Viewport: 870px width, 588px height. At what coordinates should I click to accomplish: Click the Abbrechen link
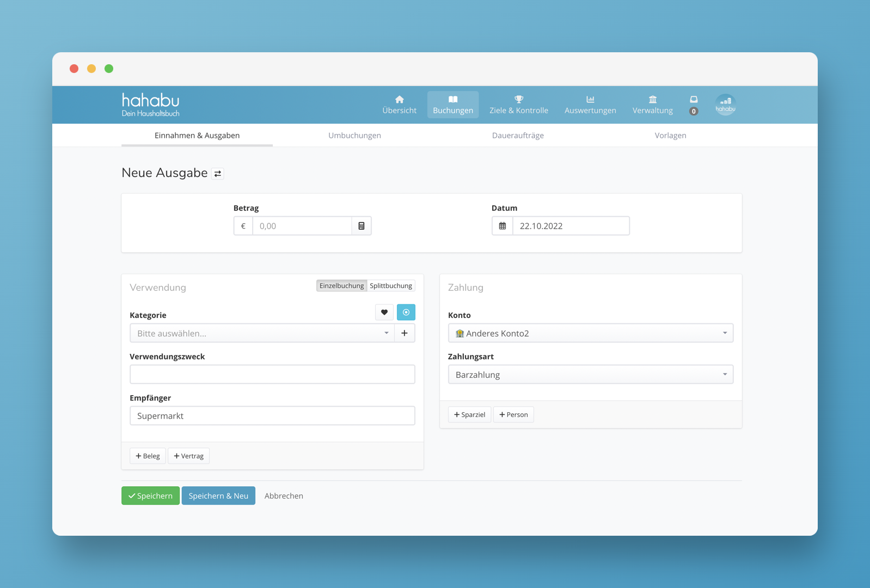pyautogui.click(x=284, y=496)
